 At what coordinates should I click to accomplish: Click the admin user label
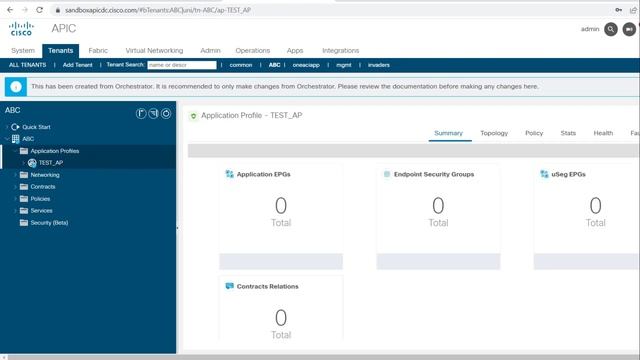click(x=590, y=29)
